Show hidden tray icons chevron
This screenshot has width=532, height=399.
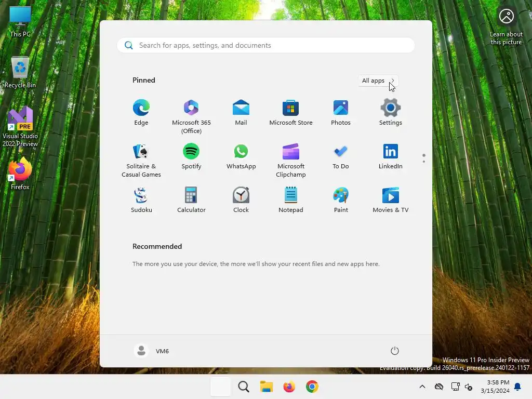pos(422,387)
